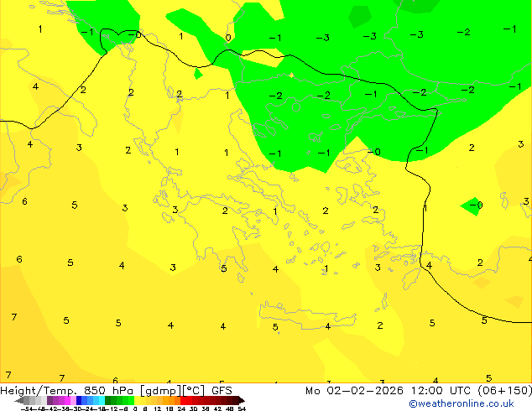Image resolution: width=532 pixels, height=411 pixels.
Task: Pick the dark green swatch near -12
Action: click(x=108, y=400)
